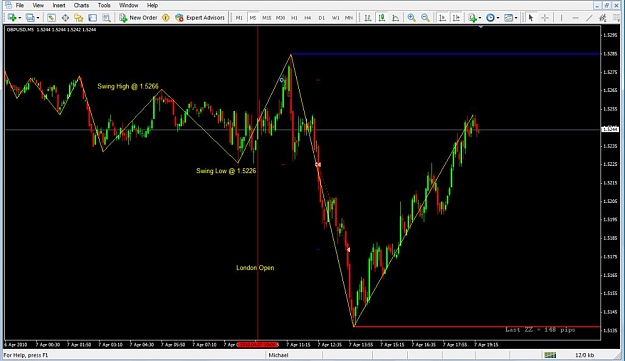625x361 pixels.
Task: Show the Terminal panel icon
Action: pyautogui.click(x=92, y=18)
